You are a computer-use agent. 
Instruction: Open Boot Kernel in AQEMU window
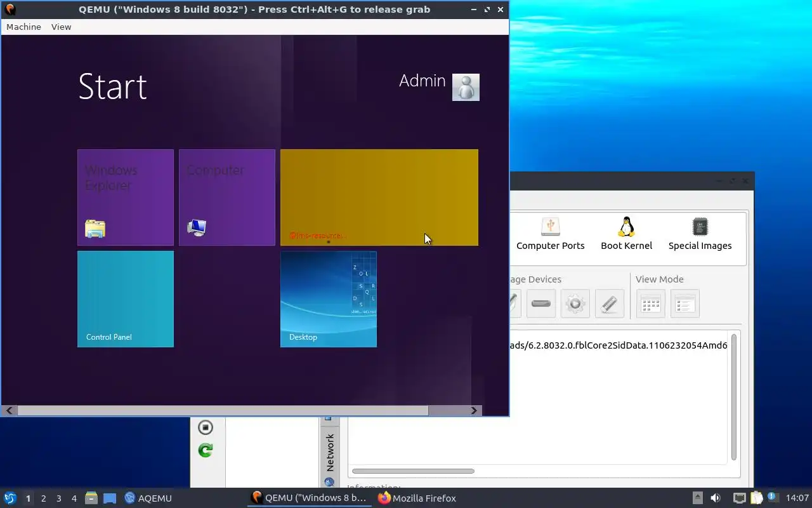click(x=627, y=234)
